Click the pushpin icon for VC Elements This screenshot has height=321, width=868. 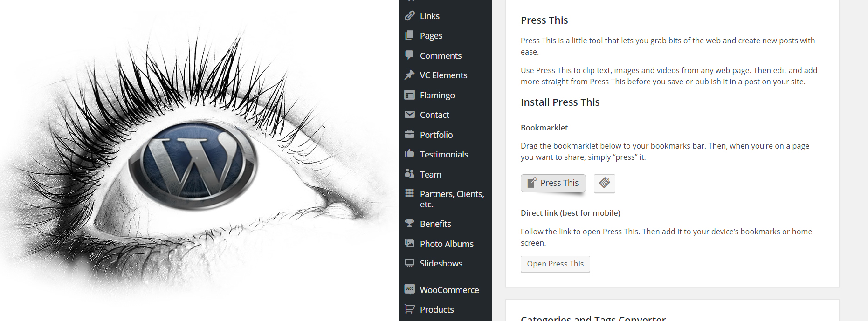[410, 75]
